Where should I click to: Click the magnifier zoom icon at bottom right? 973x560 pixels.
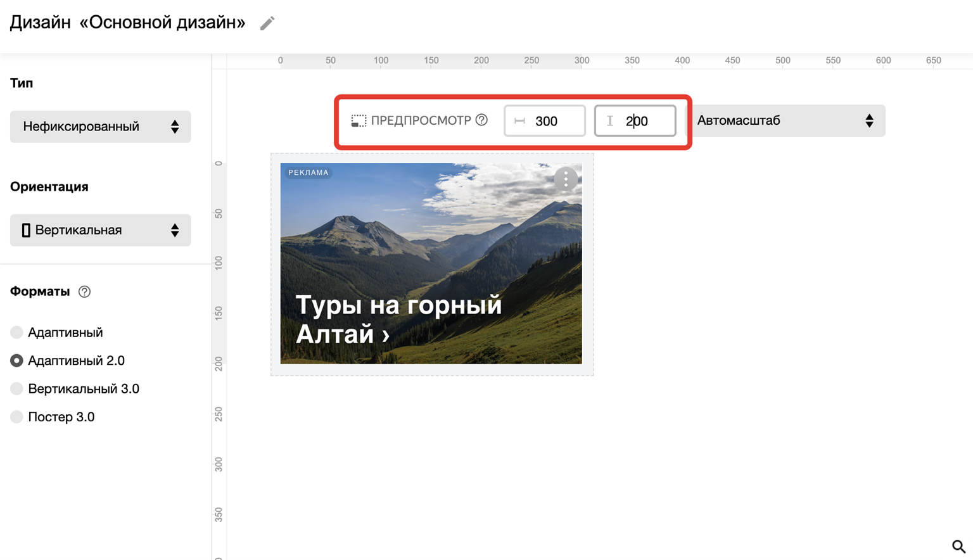[x=958, y=546]
